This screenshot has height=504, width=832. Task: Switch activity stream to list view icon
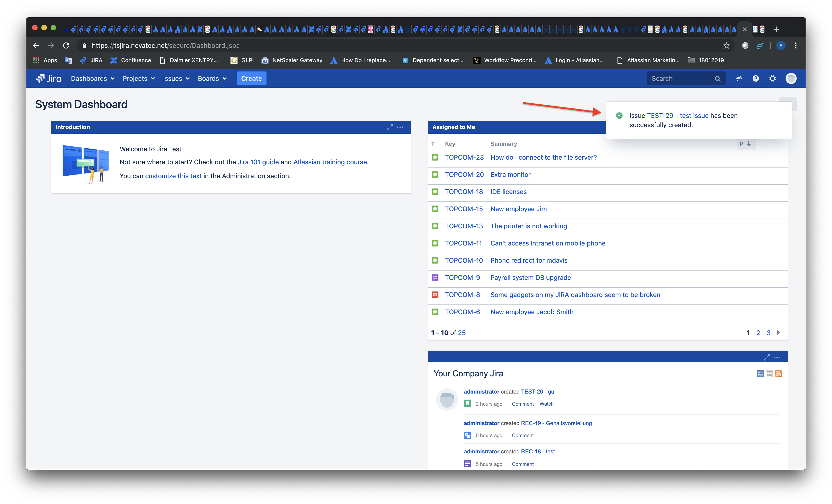click(769, 373)
